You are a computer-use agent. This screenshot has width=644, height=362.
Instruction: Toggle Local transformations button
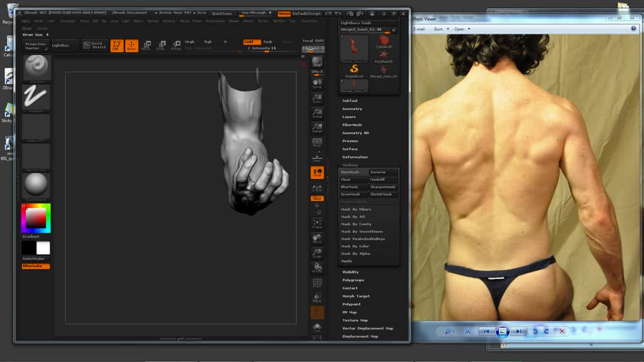(x=317, y=173)
